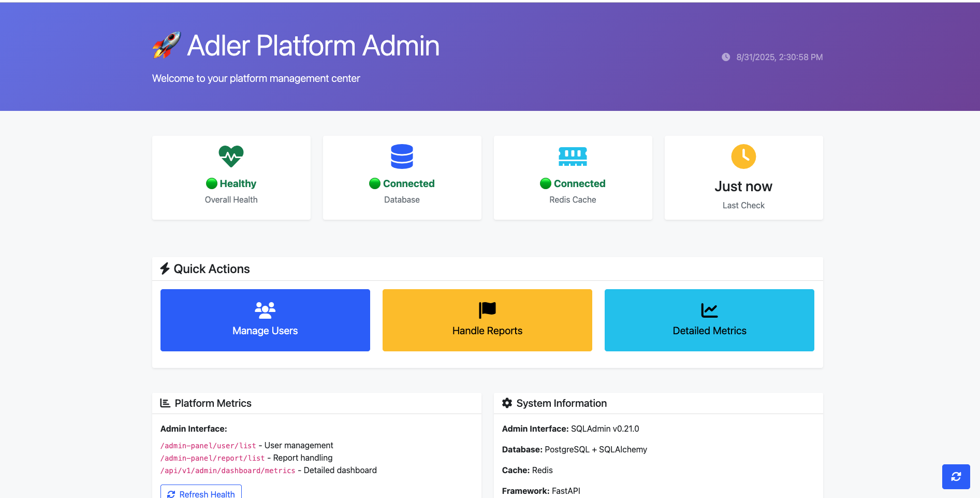Open the Detailed Metrics quick action

709,320
